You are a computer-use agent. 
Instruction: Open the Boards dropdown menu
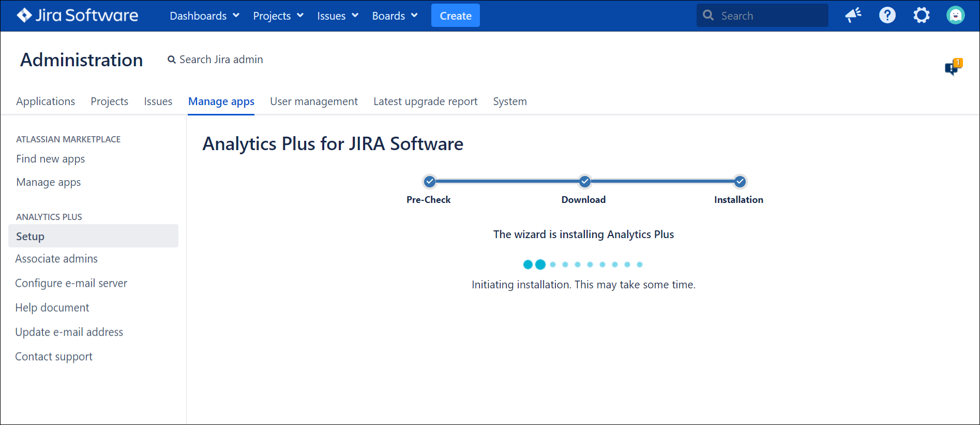[x=395, y=16]
